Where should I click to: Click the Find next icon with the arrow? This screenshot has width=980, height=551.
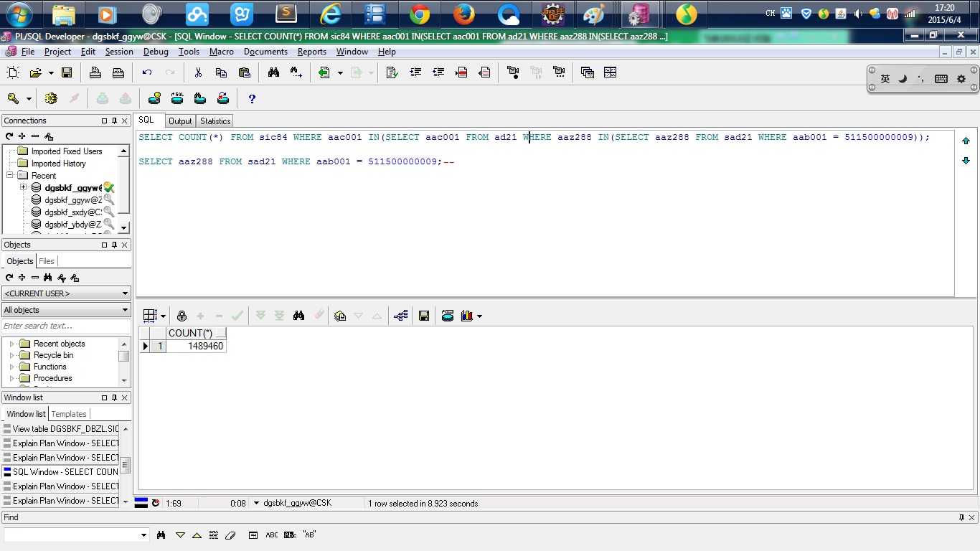click(296, 72)
